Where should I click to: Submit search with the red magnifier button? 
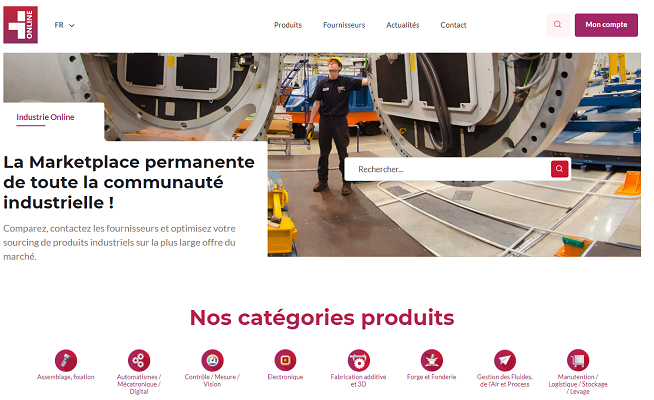click(560, 169)
